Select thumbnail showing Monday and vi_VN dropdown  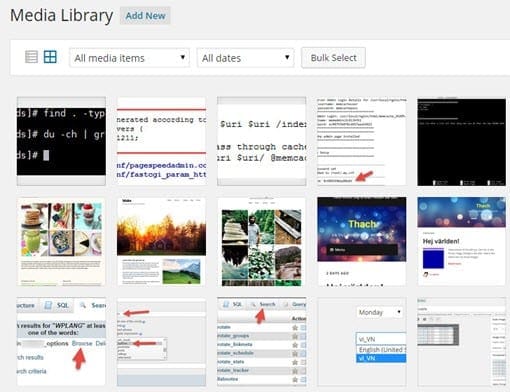(362, 342)
